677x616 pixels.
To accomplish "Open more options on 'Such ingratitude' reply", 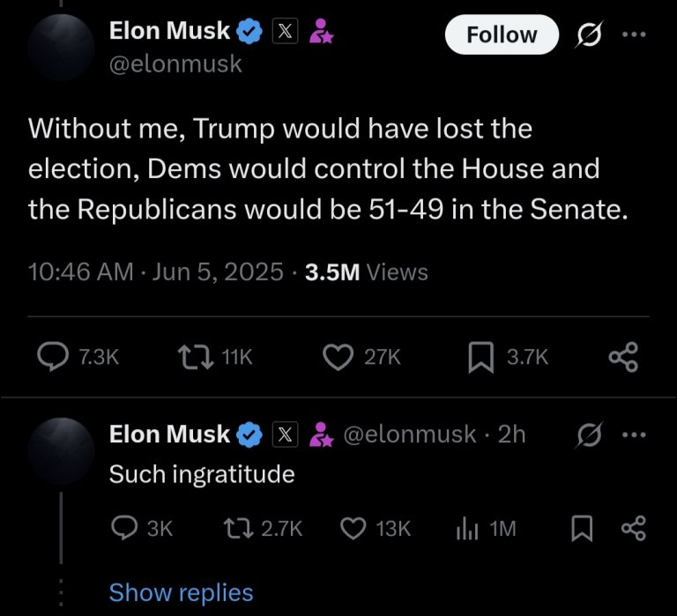I will click(x=634, y=434).
